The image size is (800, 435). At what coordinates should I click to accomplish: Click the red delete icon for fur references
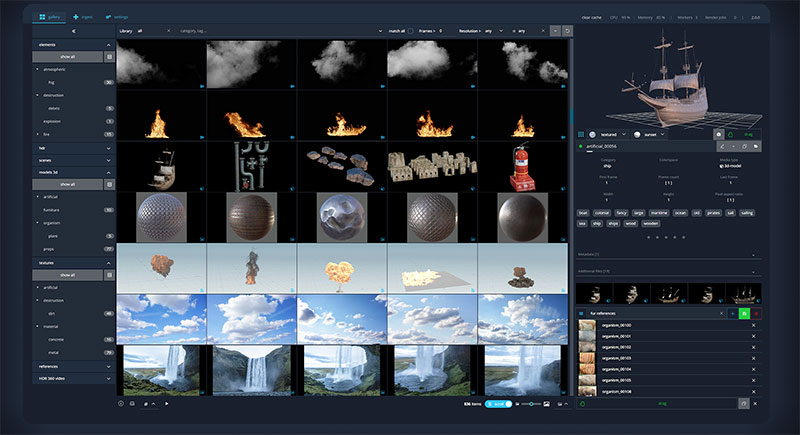coord(756,313)
